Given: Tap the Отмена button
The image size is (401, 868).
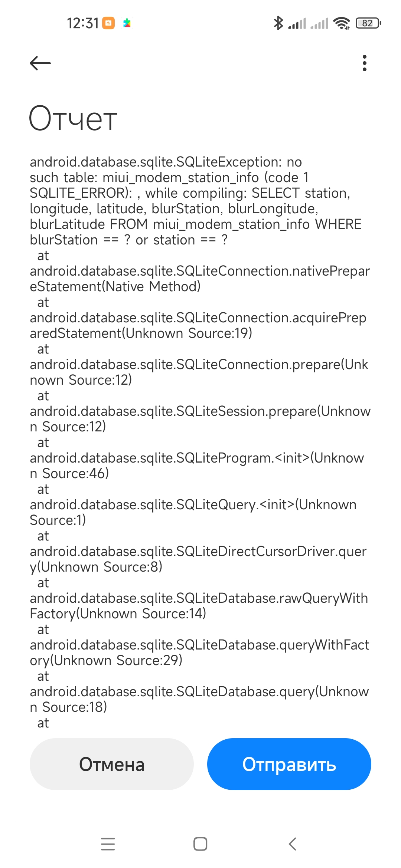Looking at the screenshot, I should click(x=112, y=764).
